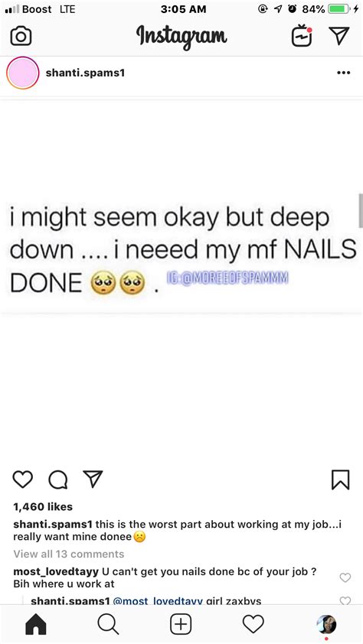Viewport: 363px width, 644px height.
Task: Create new post plus icon
Action: [181, 625]
